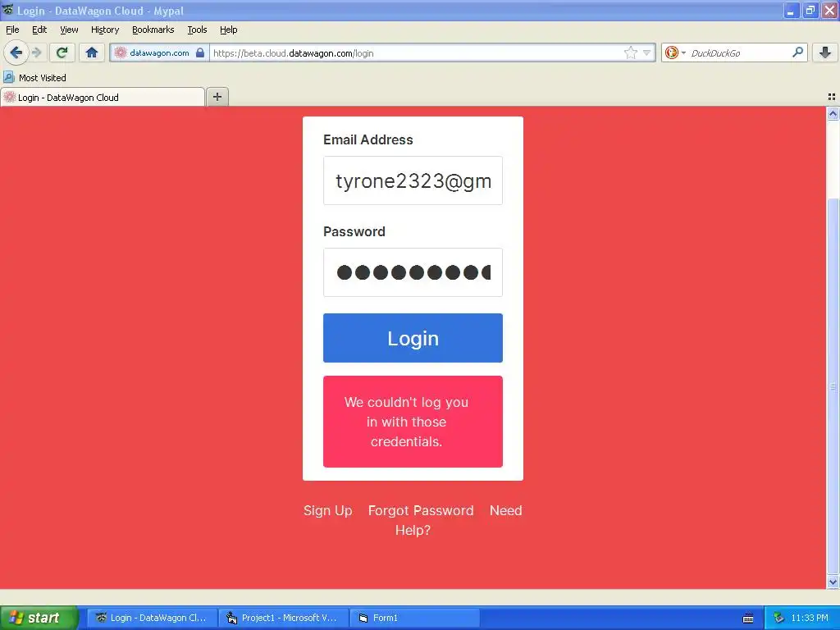This screenshot has height=630, width=840.
Task: Click the credentials error message box
Action: [413, 422]
